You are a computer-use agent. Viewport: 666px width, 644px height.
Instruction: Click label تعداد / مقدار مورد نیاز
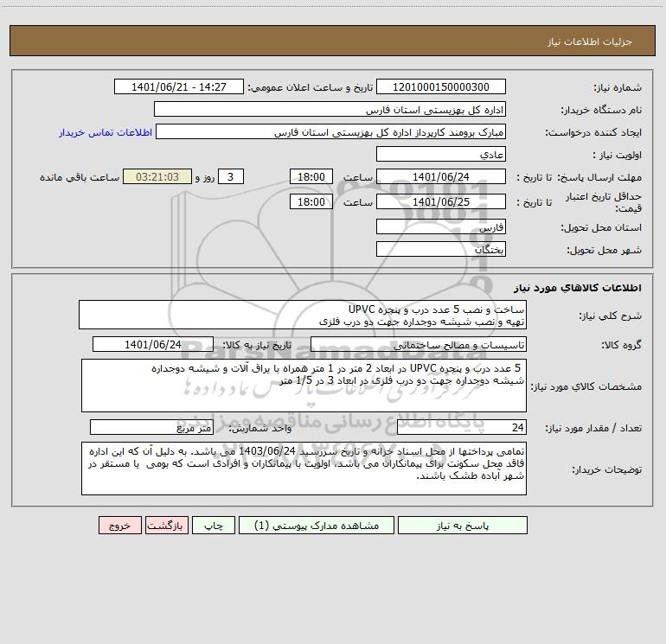click(x=593, y=429)
